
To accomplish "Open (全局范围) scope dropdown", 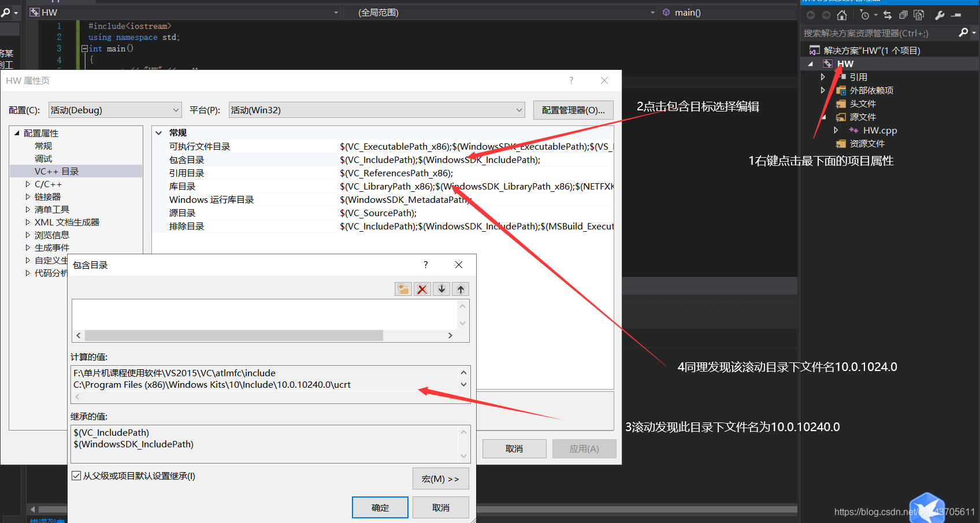I will click(x=653, y=12).
